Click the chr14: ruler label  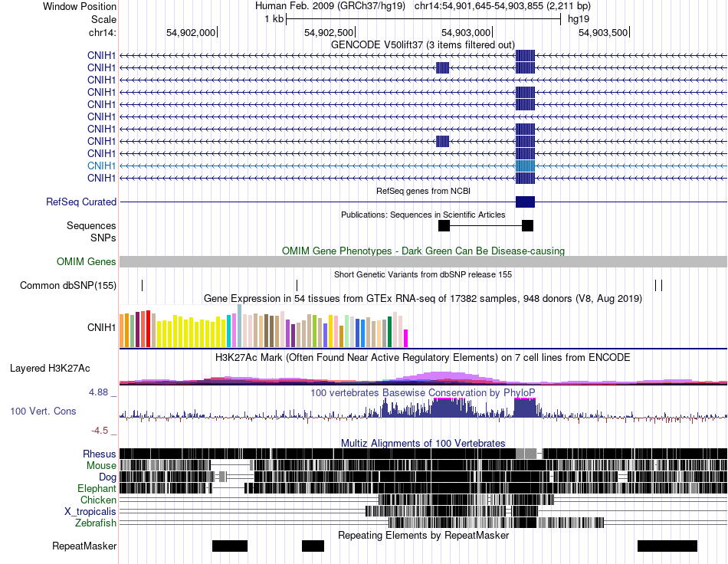[103, 32]
